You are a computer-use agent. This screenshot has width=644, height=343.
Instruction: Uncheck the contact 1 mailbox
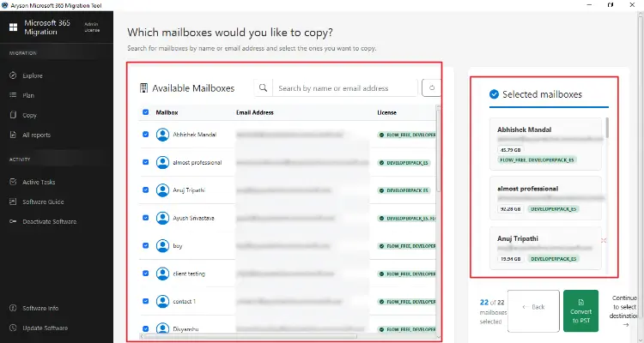pyautogui.click(x=145, y=301)
